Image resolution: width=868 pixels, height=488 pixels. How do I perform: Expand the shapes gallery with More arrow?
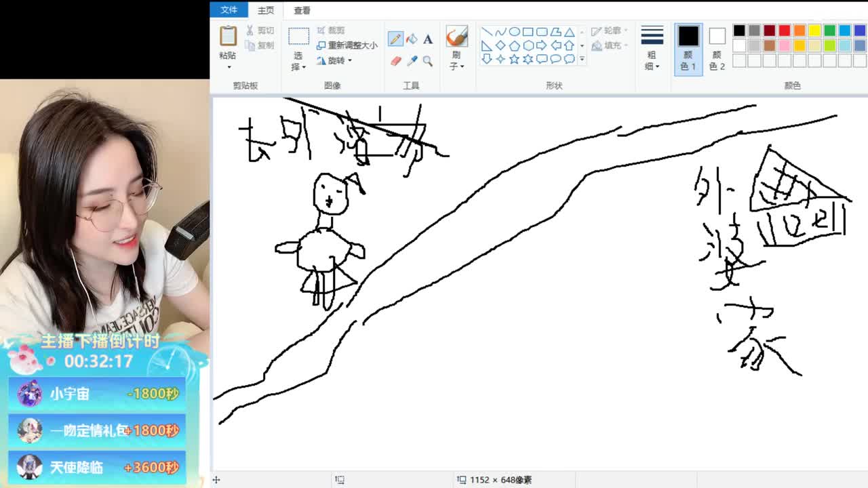[582, 59]
